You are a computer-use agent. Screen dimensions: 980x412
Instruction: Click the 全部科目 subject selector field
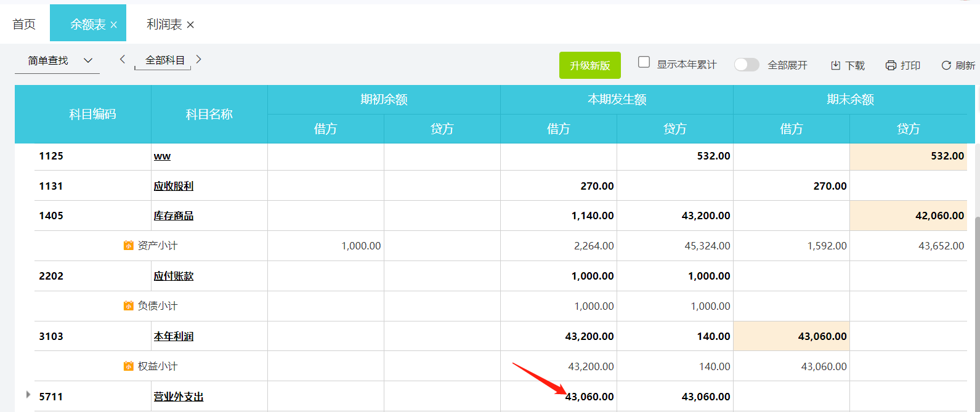coord(164,60)
